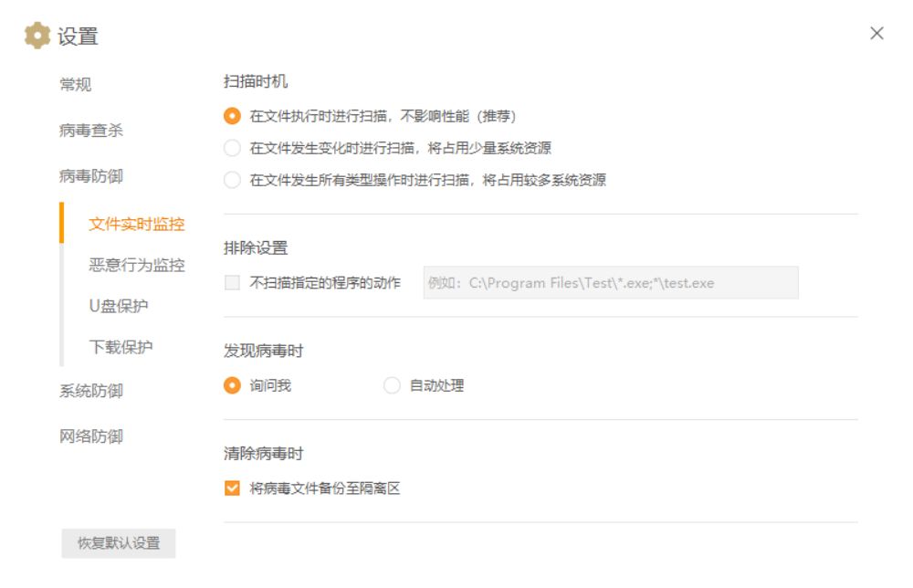Click the 清除病毒时 section heading
This screenshot has width=913, height=588.
(263, 454)
